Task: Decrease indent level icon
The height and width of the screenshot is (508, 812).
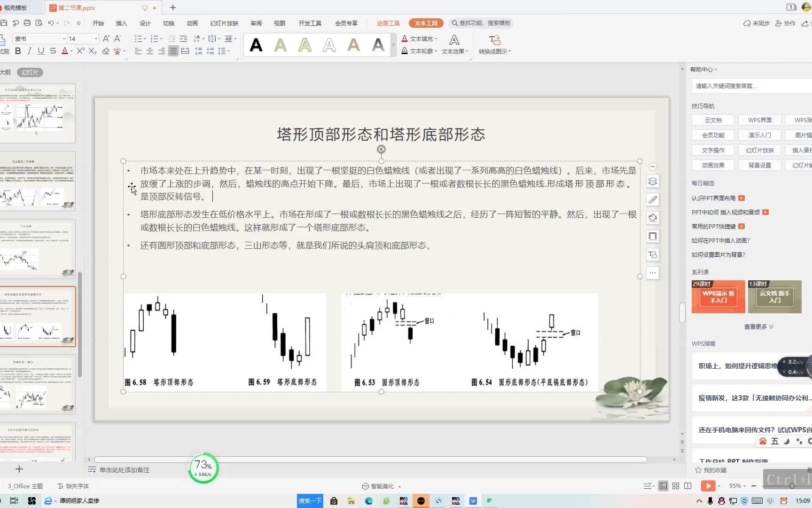Action: pyautogui.click(x=172, y=39)
